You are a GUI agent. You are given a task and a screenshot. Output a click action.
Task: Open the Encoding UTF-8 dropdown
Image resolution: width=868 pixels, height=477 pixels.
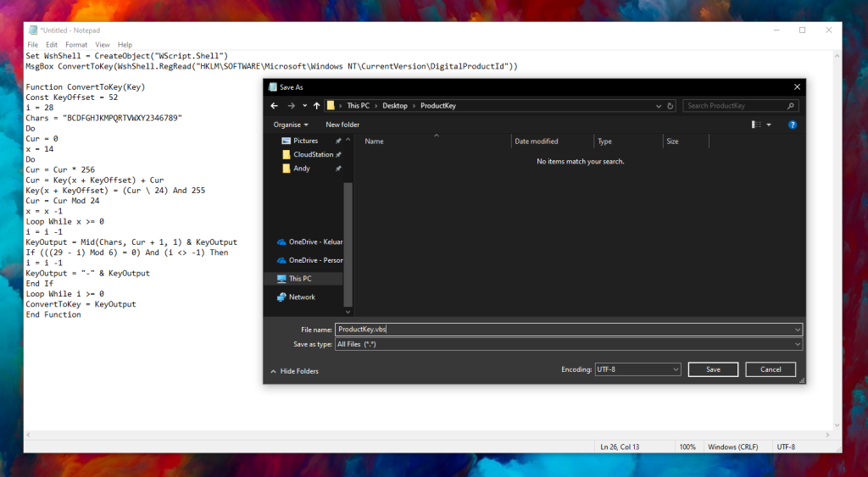coord(637,369)
